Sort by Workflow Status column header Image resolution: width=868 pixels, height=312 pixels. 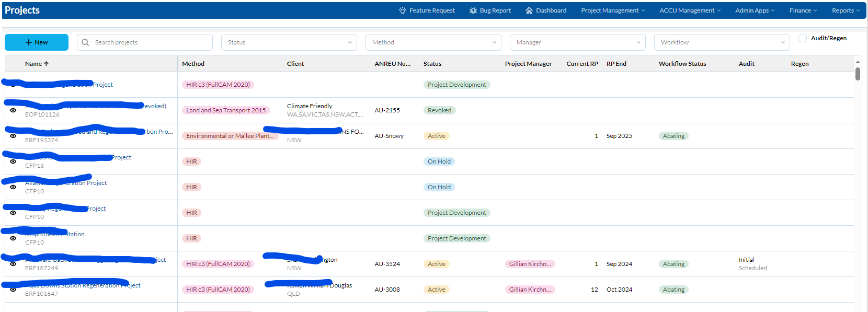(x=682, y=64)
